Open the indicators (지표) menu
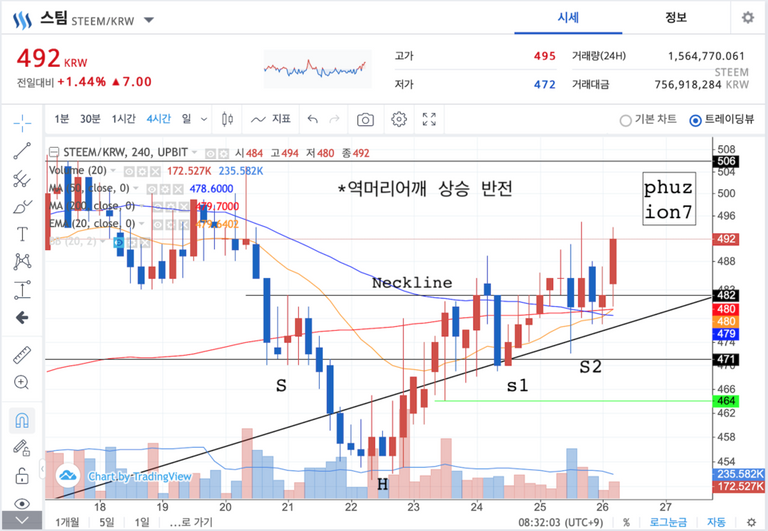The image size is (768, 531). [x=271, y=119]
